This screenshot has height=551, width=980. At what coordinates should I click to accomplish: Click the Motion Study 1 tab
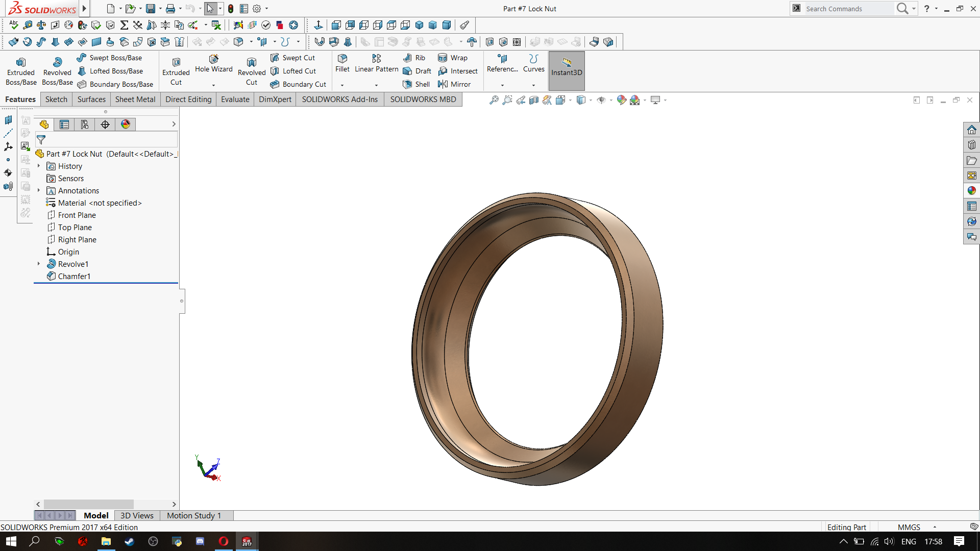coord(193,515)
